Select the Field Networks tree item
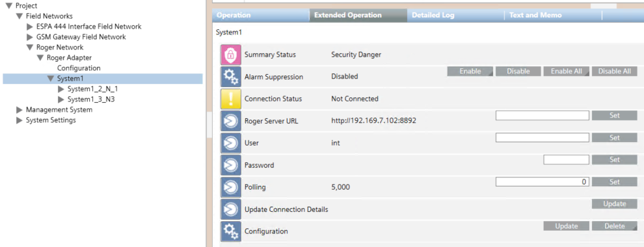This screenshot has height=247, width=644. tap(49, 16)
